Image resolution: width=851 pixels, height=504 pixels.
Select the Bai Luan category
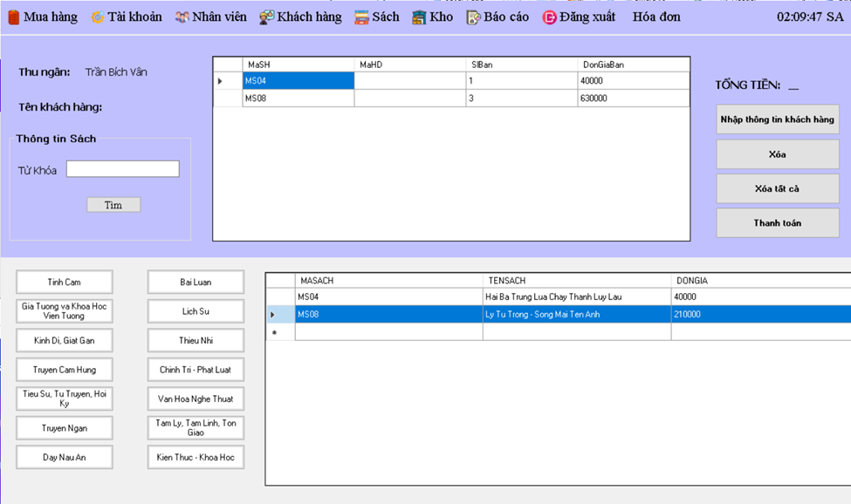(196, 282)
